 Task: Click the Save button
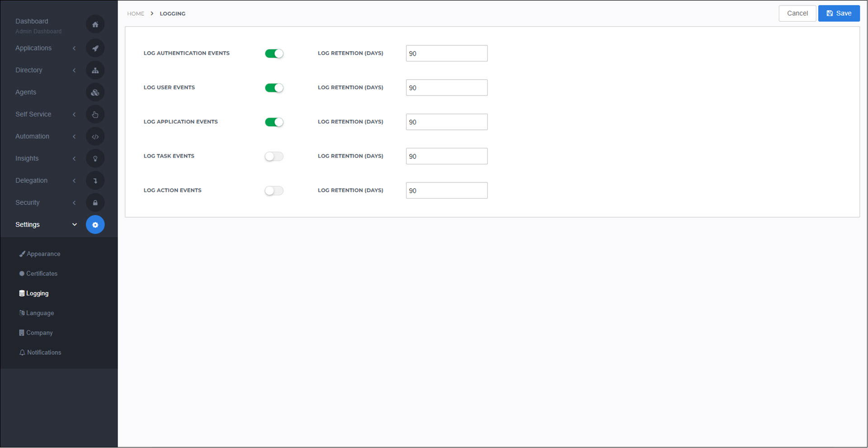pos(839,14)
